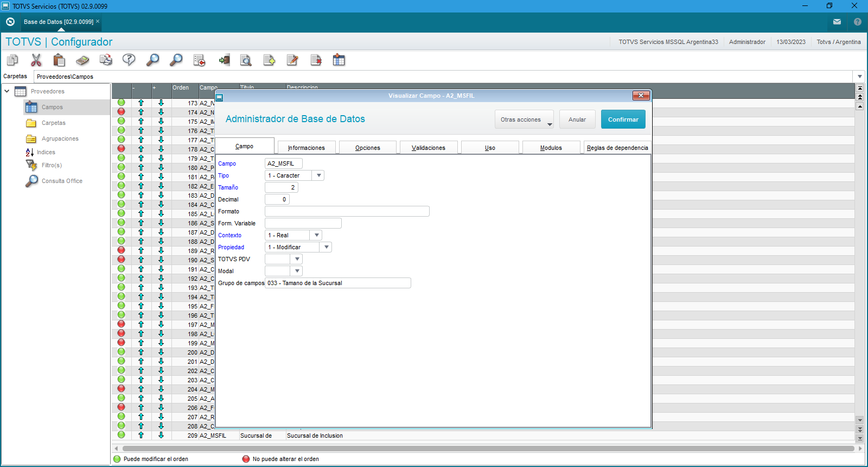Open the mail envelope icon in header

pos(837,22)
